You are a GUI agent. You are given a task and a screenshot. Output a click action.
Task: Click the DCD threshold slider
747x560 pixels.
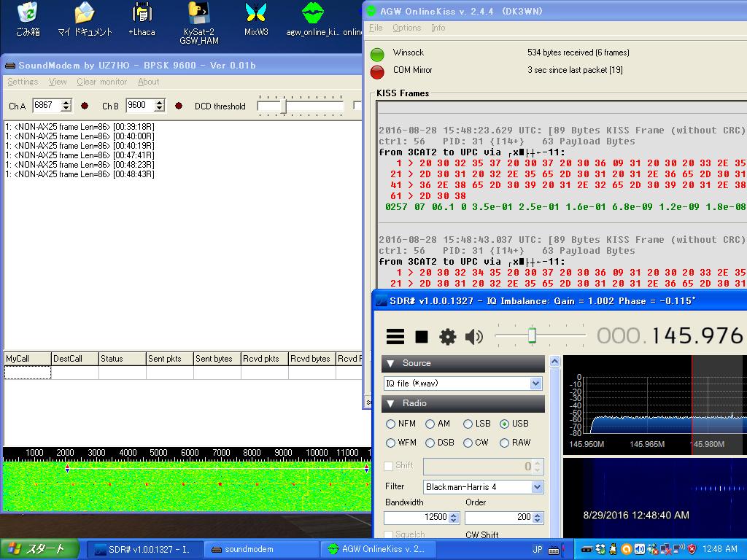coord(300,105)
